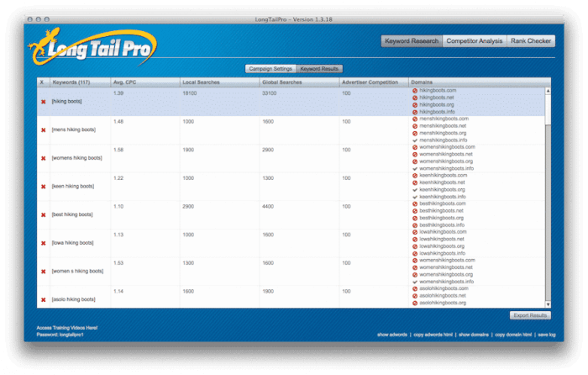
Task: Click unavailable icon beside lowahikingboots.net
Action: (x=415, y=239)
